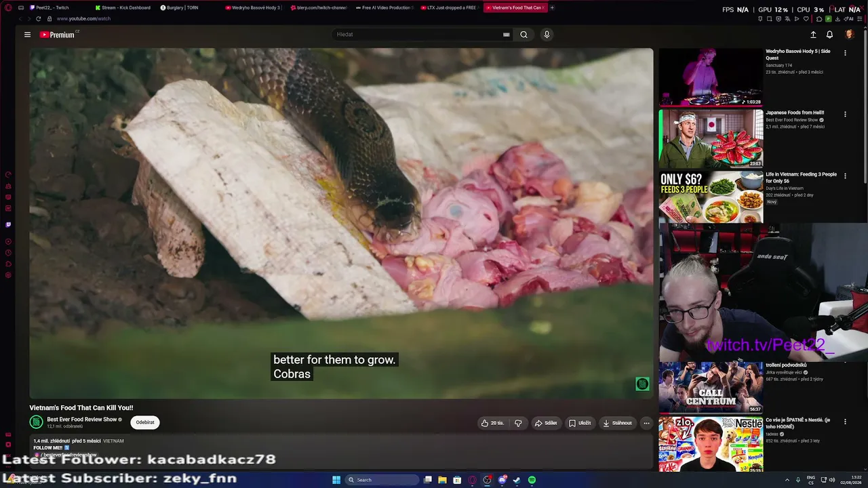The height and width of the screenshot is (488, 868).
Task: Open Japanese Foods from Hell thumbnail
Action: tap(711, 139)
